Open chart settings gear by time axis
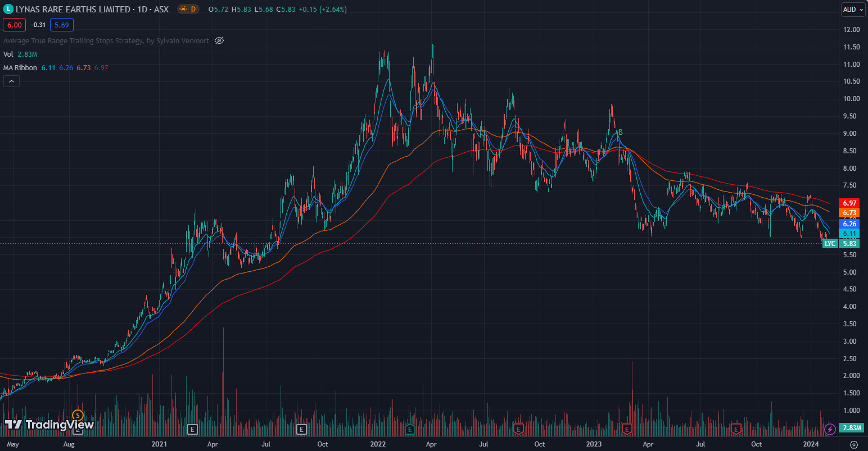Screen dimensions: 868x451 pyautogui.click(x=853, y=444)
